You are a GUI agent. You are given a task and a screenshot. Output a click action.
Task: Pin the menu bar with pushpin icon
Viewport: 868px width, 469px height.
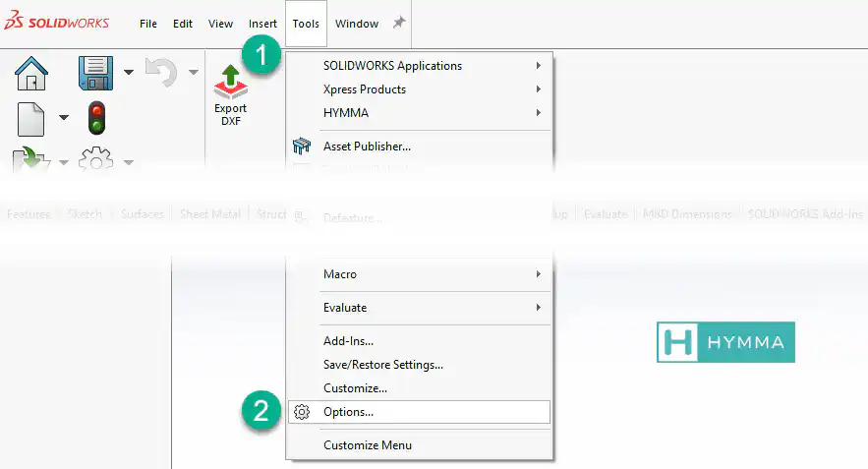point(399,23)
